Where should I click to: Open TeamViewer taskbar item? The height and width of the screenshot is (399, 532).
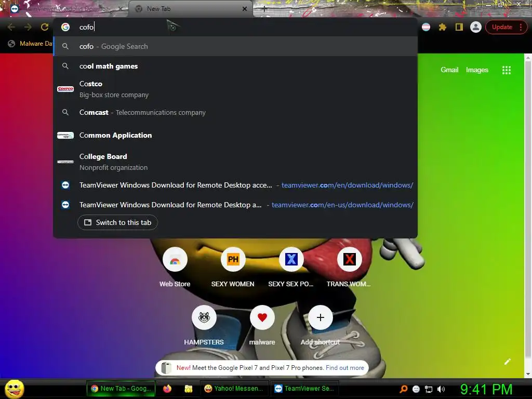point(304,389)
